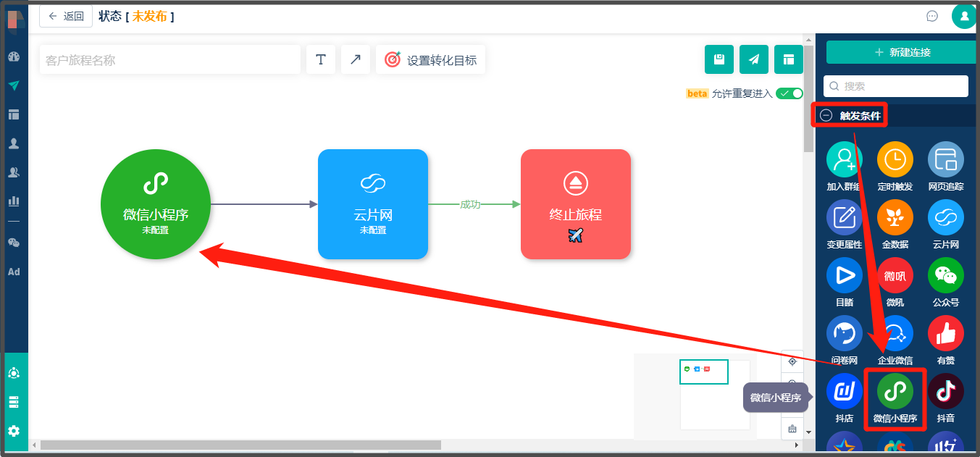Open the template layout button in the canvas toolbar
This screenshot has height=457, width=980.
point(789,59)
